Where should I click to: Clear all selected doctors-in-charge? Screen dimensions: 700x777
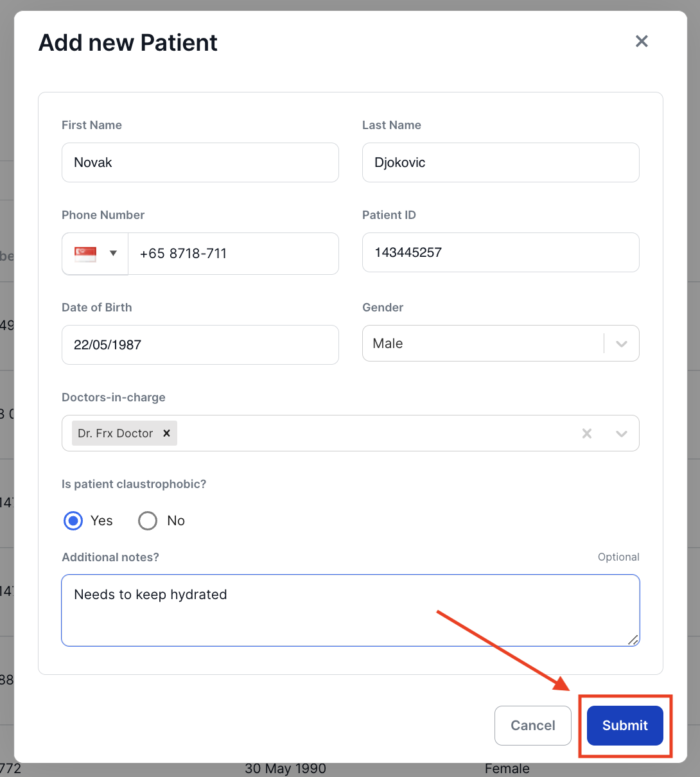pos(587,433)
